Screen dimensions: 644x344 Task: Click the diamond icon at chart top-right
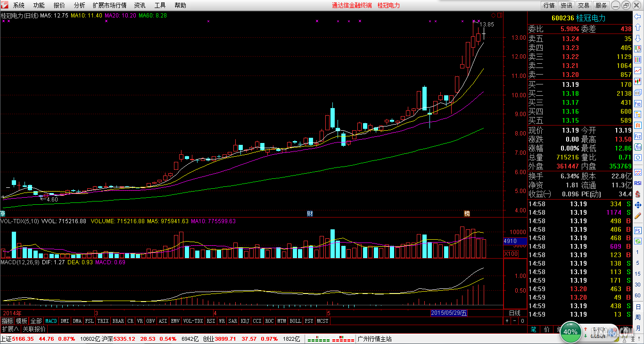tap(493, 15)
